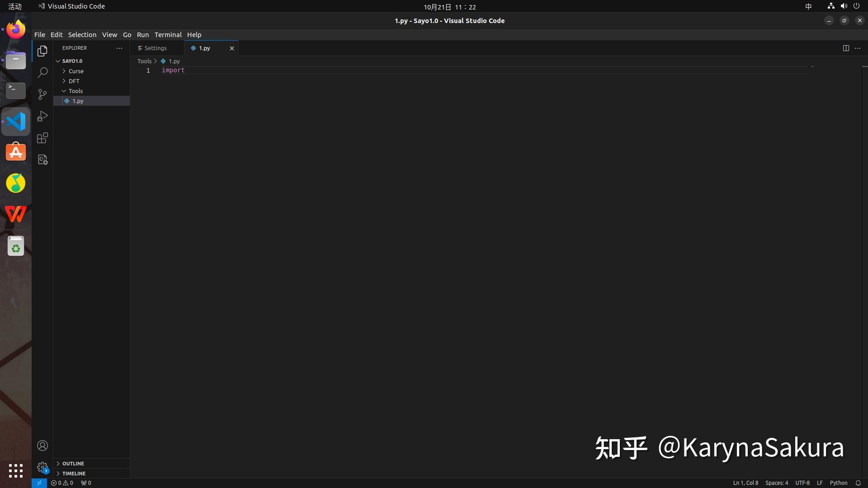The image size is (868, 488).
Task: Open the Source Control view
Action: coord(42,94)
